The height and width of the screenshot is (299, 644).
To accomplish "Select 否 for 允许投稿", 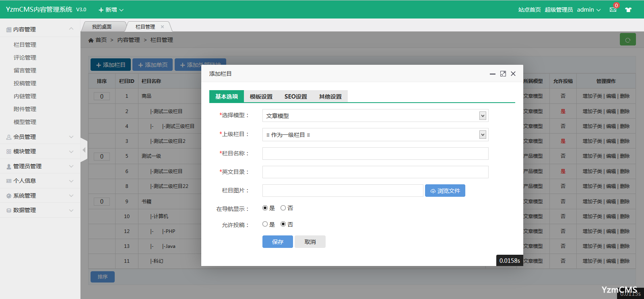I will [x=283, y=224].
